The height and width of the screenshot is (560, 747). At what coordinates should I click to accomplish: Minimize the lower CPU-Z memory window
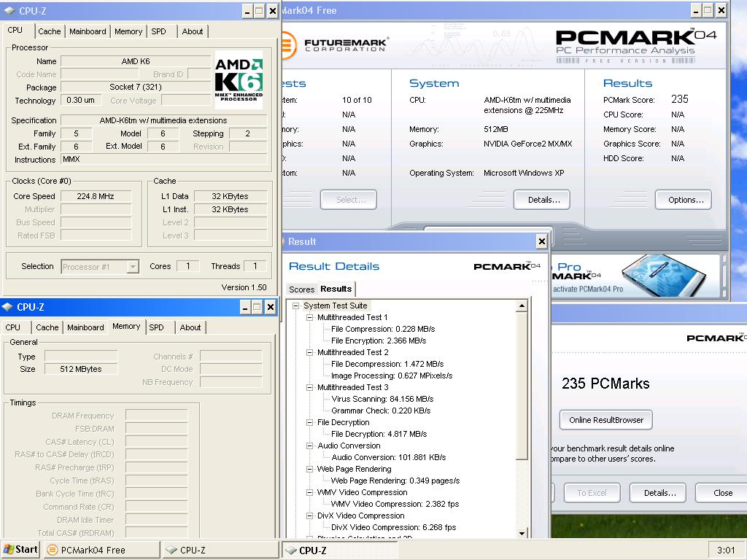(244, 307)
